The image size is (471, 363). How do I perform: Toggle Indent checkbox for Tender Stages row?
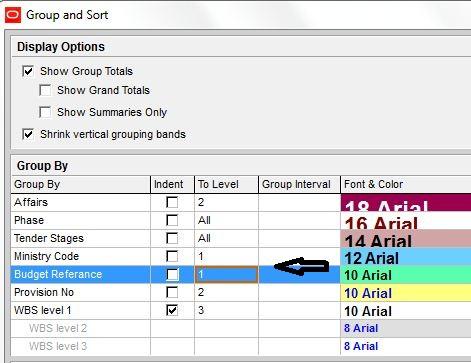pyautogui.click(x=172, y=238)
